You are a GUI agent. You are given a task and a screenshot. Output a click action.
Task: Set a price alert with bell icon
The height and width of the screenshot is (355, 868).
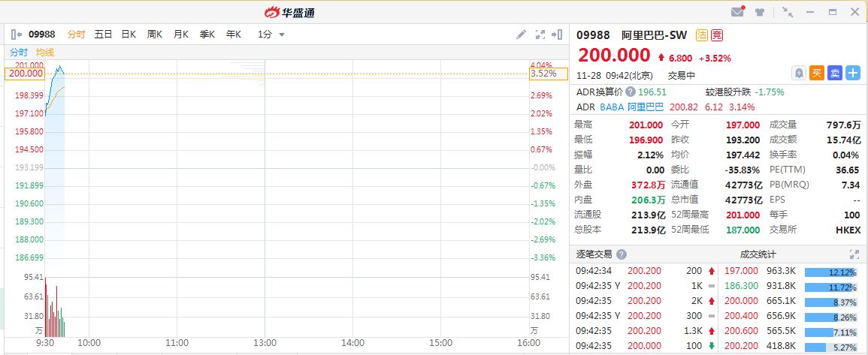pos(800,73)
